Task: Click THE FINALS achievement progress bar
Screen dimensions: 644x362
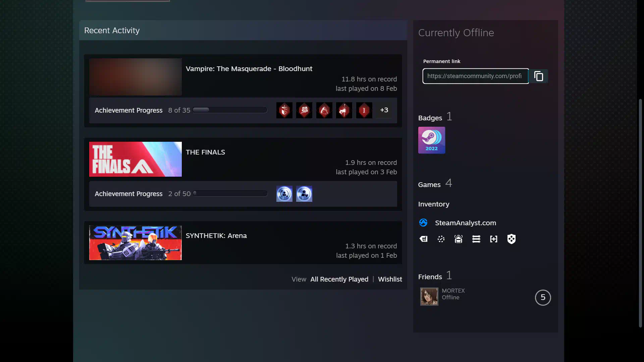Action: tap(230, 193)
